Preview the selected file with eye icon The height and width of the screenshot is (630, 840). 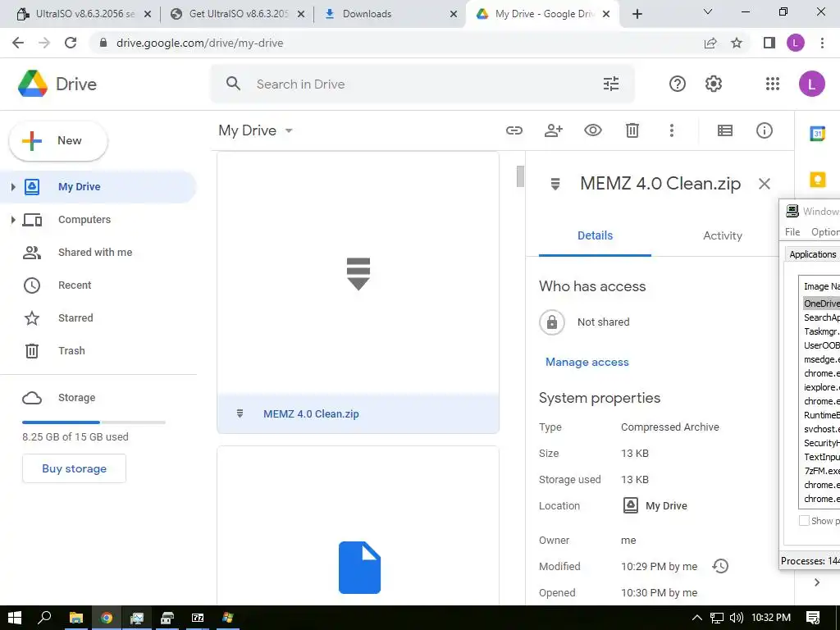point(592,130)
